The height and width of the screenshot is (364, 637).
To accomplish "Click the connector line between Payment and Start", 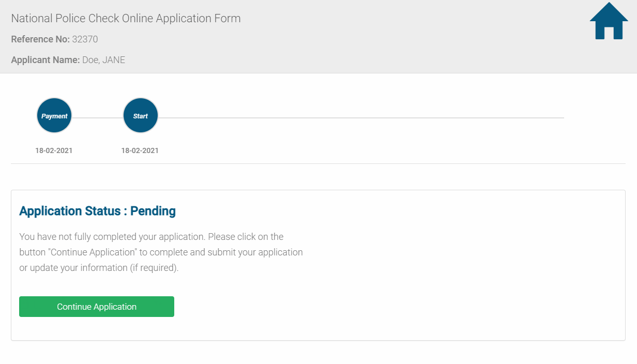I will pyautogui.click(x=97, y=118).
